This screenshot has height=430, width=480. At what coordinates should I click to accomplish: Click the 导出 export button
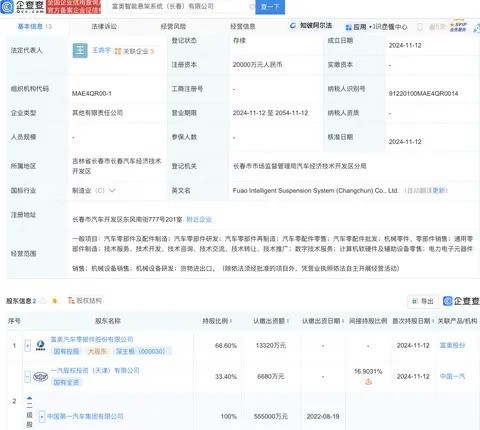pos(423,301)
